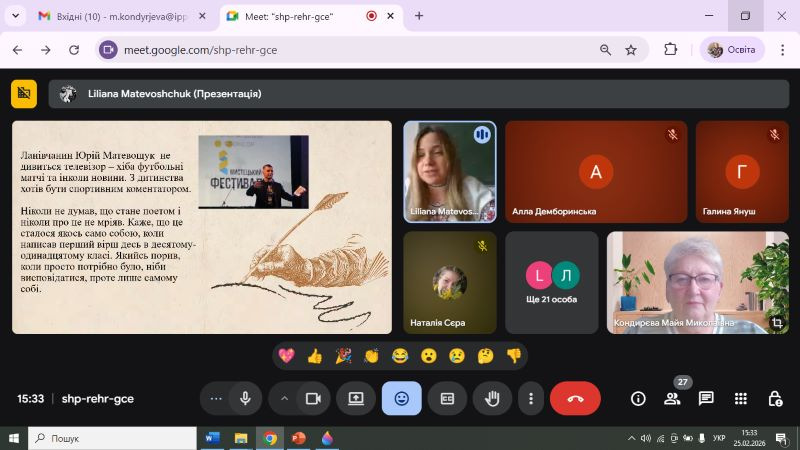
Task: Expand video settings chevron arrow
Action: click(284, 398)
